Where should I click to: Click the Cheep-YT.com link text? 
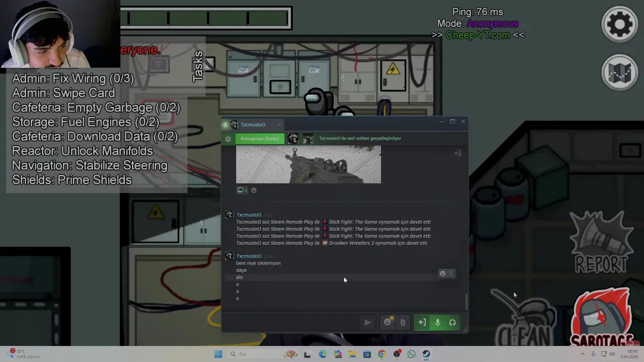point(477,35)
